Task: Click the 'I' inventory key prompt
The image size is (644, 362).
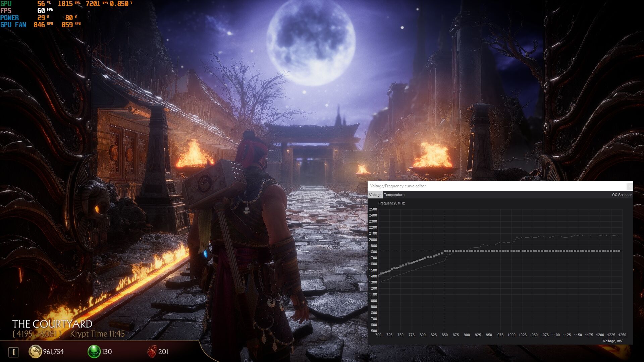Action: 13,352
